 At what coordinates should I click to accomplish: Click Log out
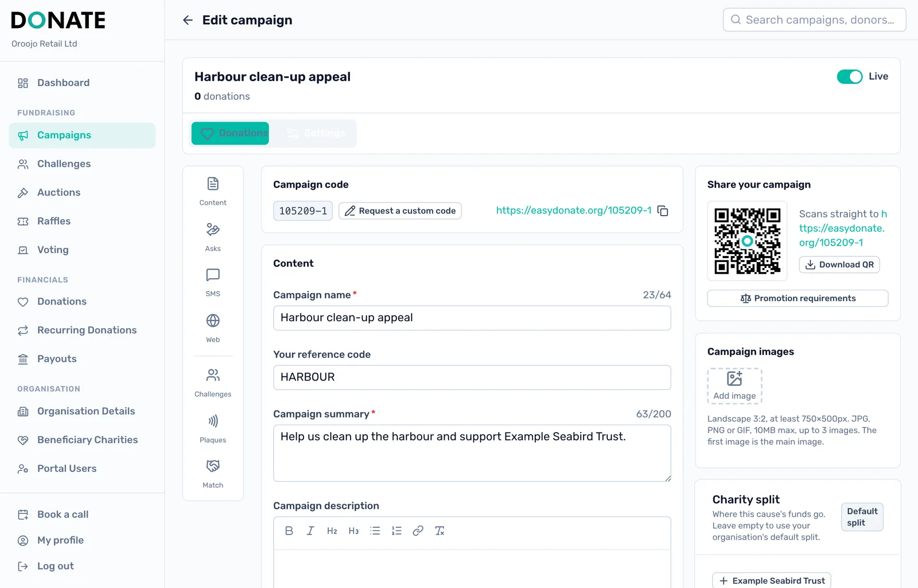click(x=82, y=566)
